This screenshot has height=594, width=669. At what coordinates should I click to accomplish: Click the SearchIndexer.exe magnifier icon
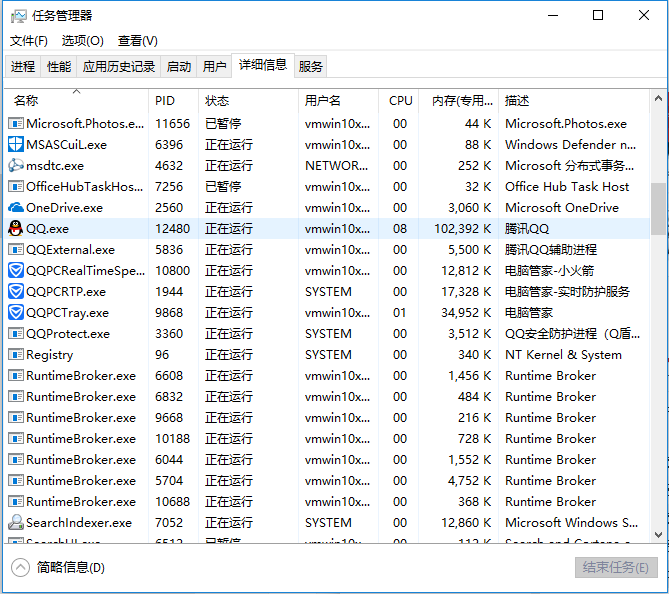point(16,522)
